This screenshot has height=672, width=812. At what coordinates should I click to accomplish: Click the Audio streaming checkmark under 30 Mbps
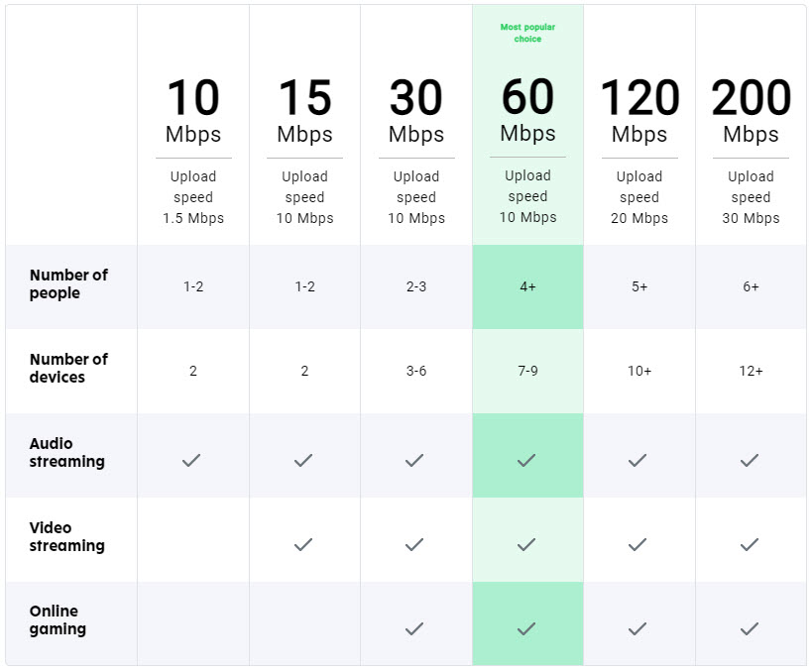[x=414, y=460]
